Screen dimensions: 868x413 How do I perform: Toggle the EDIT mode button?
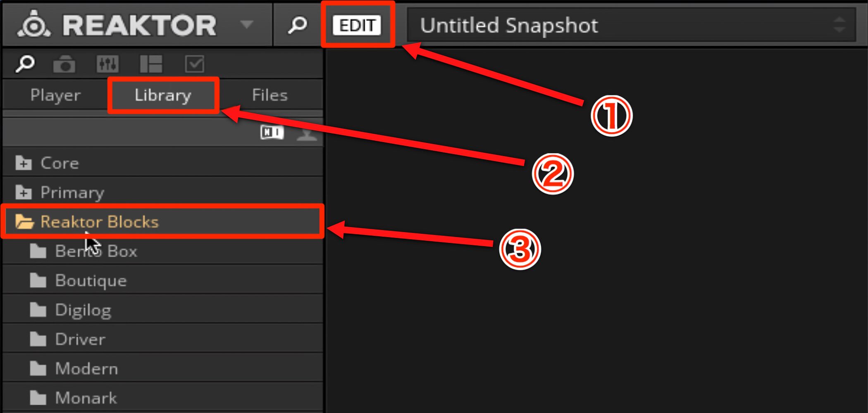pos(357,26)
